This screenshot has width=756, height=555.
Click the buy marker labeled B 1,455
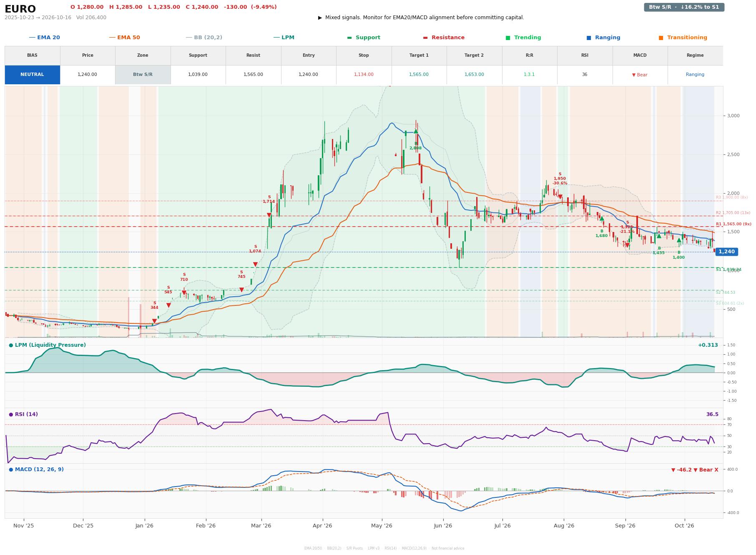[659, 236]
